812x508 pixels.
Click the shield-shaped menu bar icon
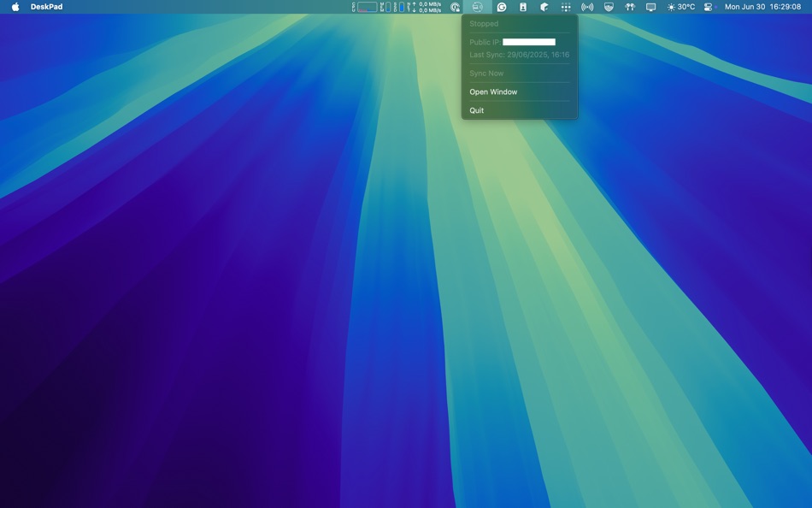(609, 7)
